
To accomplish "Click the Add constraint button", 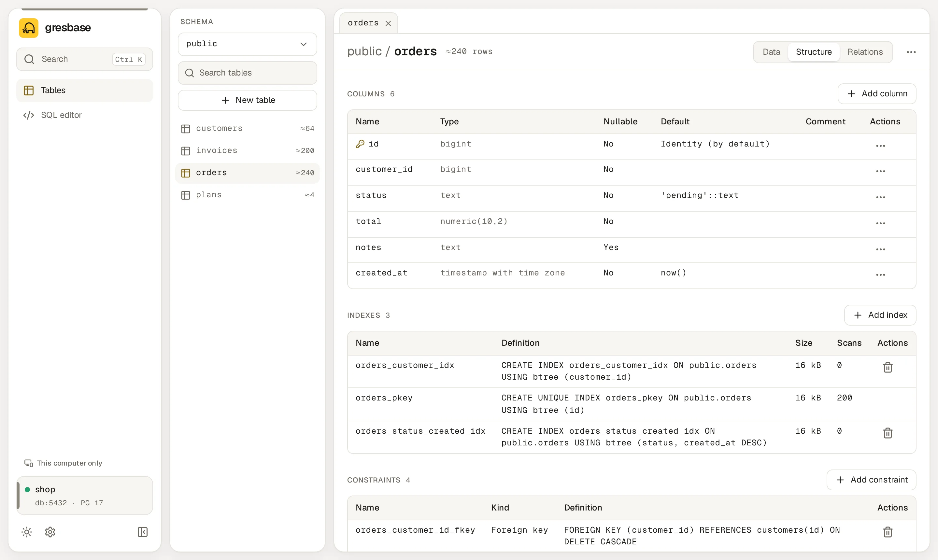I will [x=871, y=480].
